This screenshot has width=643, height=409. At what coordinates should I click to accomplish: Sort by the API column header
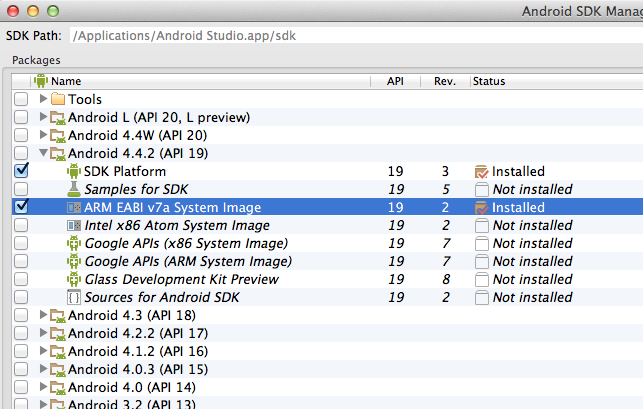tap(395, 81)
